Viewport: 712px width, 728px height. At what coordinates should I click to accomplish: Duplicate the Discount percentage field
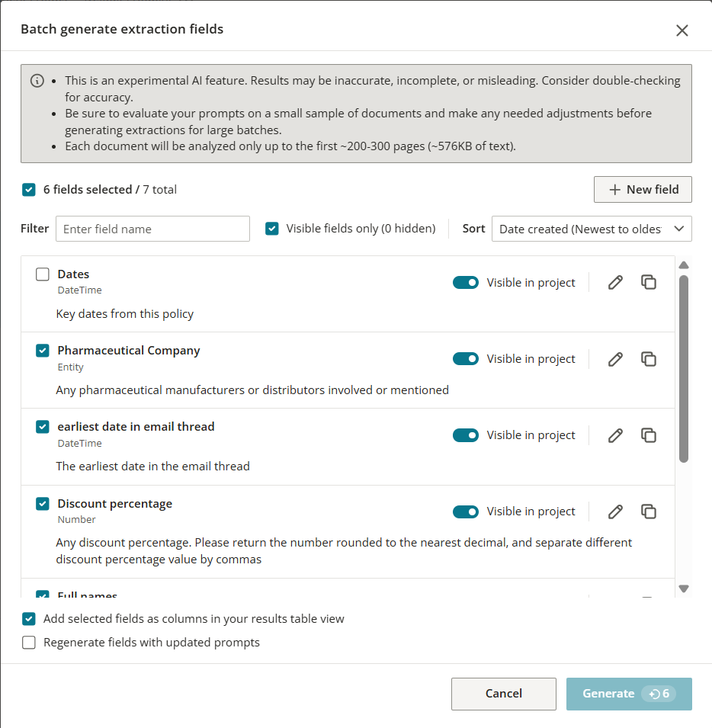click(649, 511)
